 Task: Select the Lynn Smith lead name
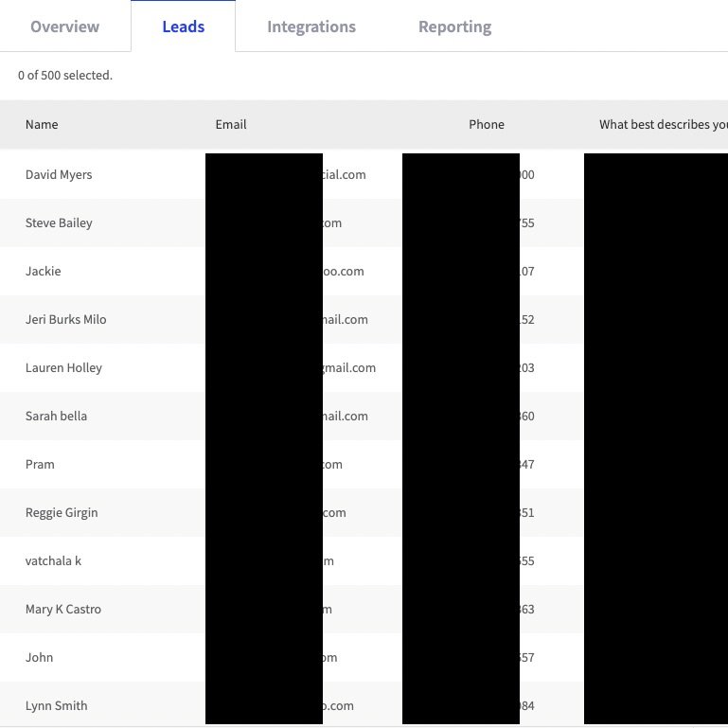[x=57, y=705]
